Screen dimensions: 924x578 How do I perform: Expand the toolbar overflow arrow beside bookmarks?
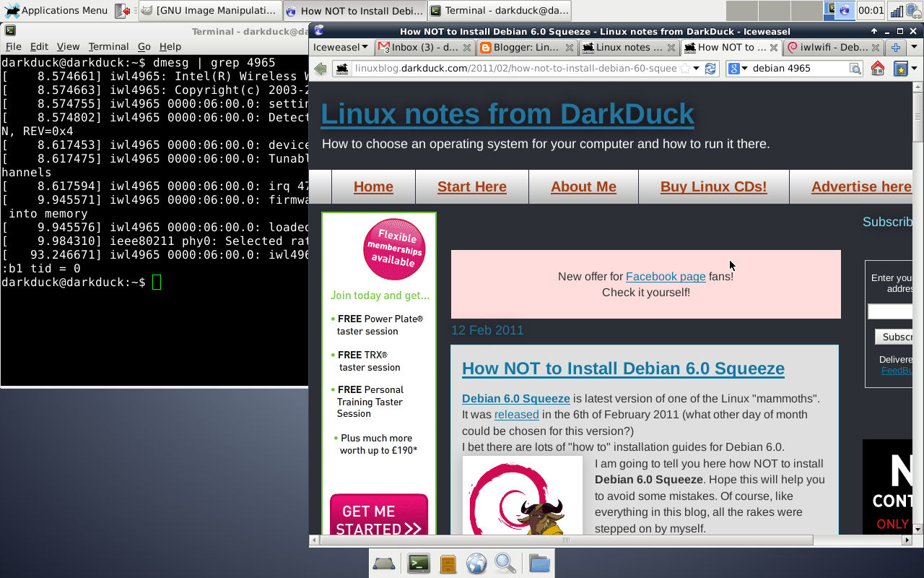tap(914, 69)
